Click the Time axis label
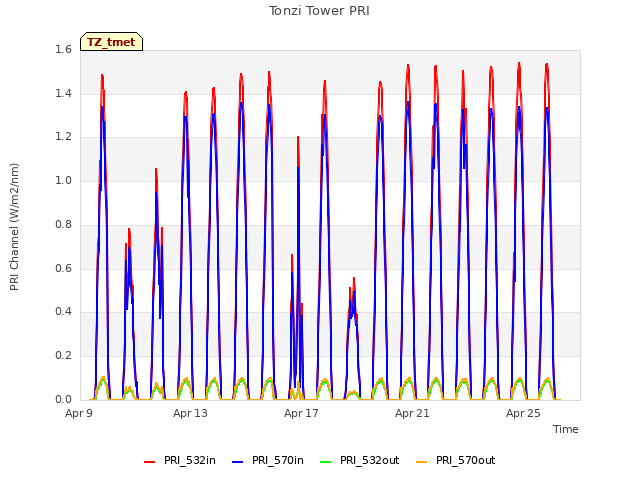 pyautogui.click(x=566, y=429)
